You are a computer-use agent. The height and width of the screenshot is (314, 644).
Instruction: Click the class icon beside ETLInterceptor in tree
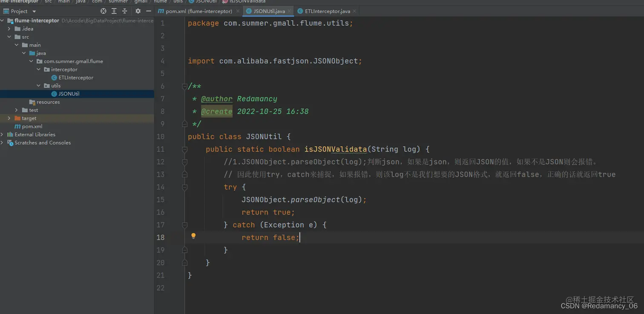point(54,77)
